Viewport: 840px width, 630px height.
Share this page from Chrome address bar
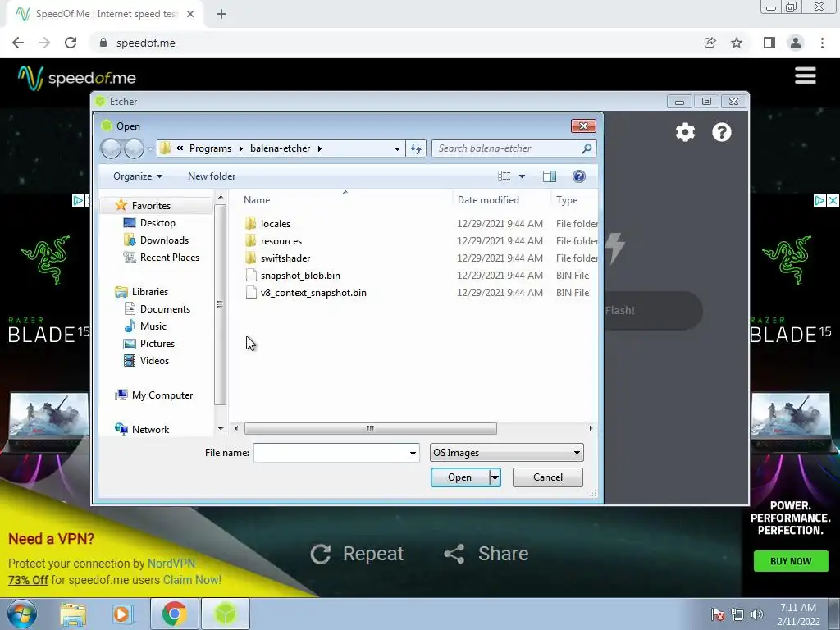pyautogui.click(x=710, y=43)
